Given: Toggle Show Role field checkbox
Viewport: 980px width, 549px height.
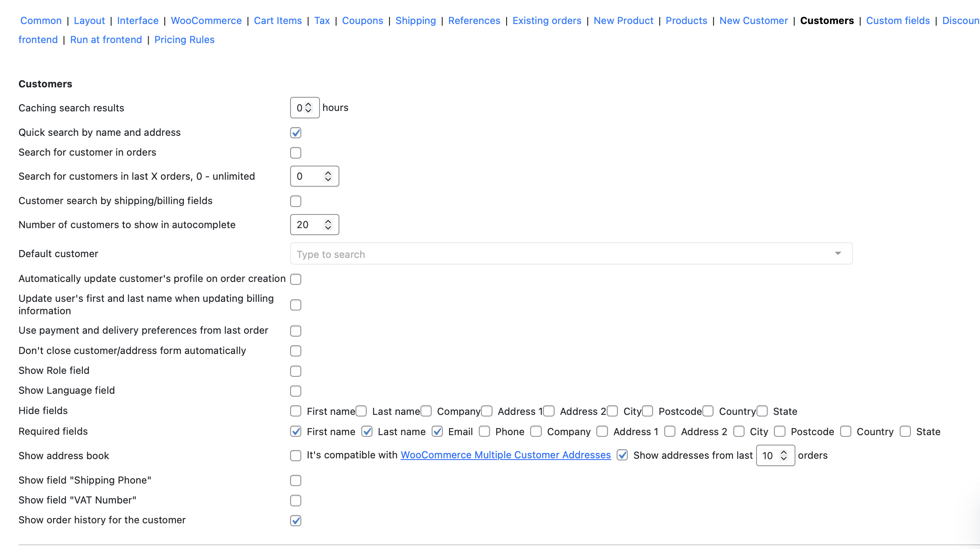Looking at the screenshot, I should click(x=295, y=371).
